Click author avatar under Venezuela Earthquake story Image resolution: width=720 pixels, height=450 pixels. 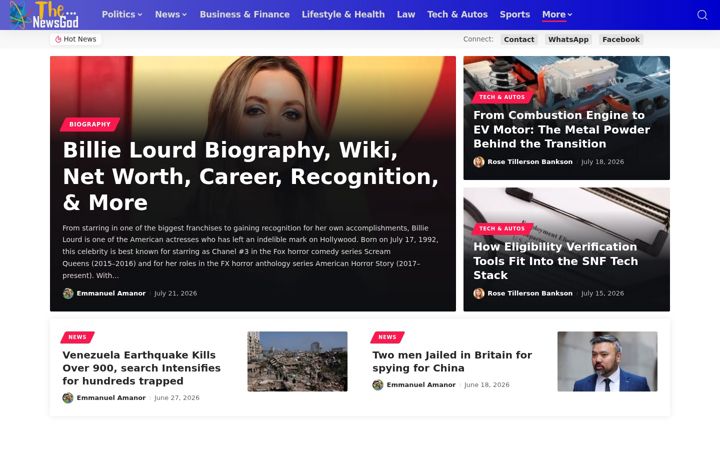[68, 398]
